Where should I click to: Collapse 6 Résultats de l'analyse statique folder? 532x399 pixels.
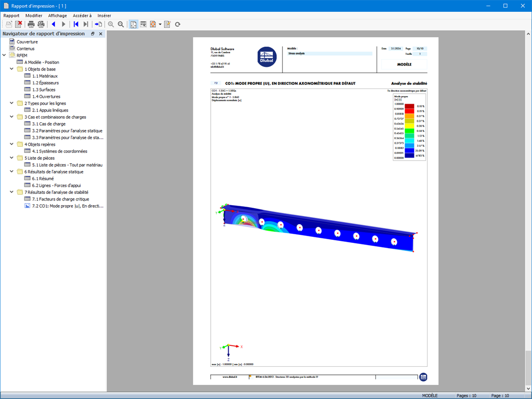(x=12, y=171)
